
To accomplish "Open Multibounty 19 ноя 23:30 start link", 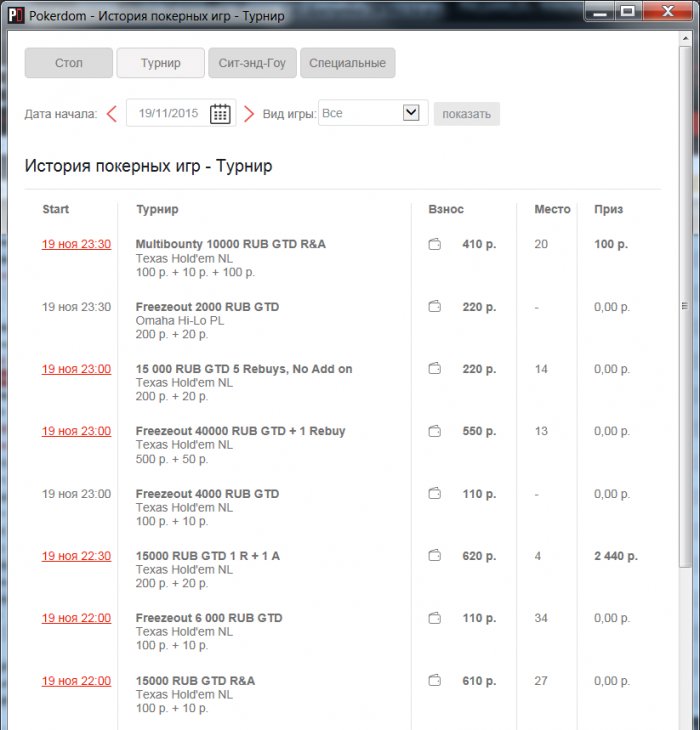I will 76,244.
